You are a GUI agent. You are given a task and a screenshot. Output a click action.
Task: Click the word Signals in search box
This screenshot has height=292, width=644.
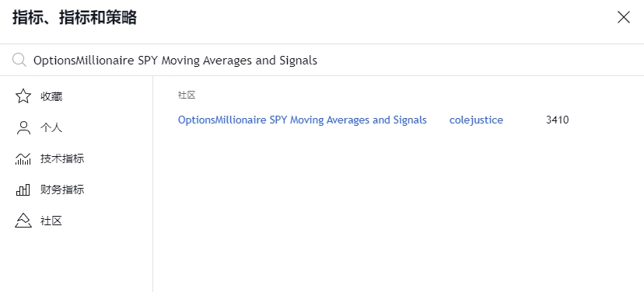click(298, 61)
